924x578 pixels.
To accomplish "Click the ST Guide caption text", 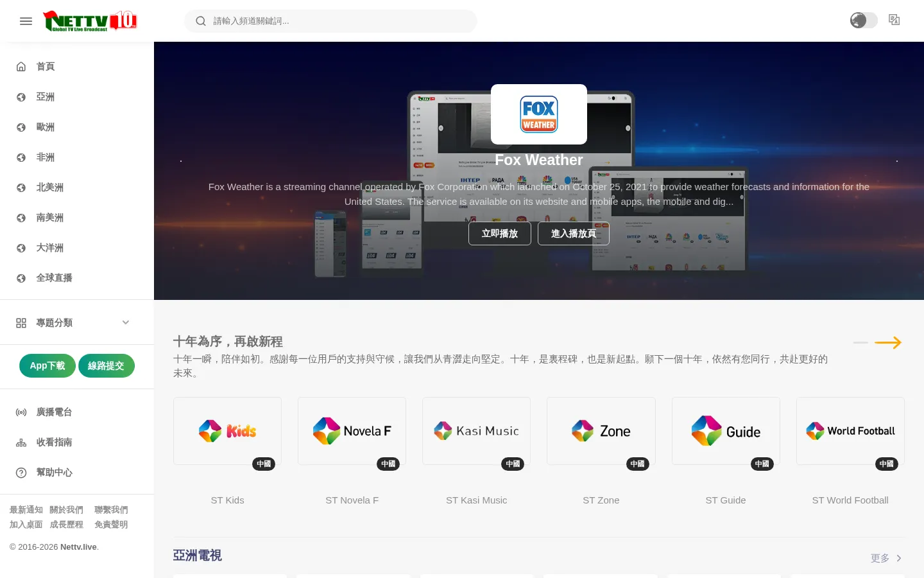I will coord(726,500).
